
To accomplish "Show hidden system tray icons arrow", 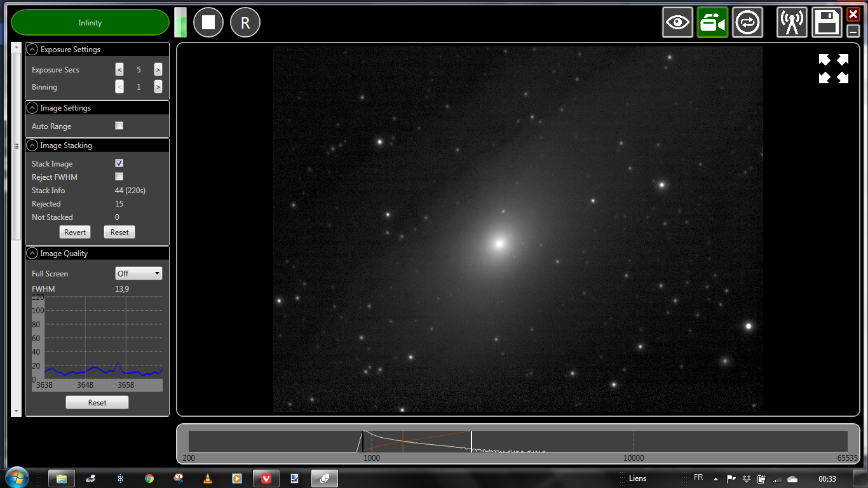I will pos(716,478).
